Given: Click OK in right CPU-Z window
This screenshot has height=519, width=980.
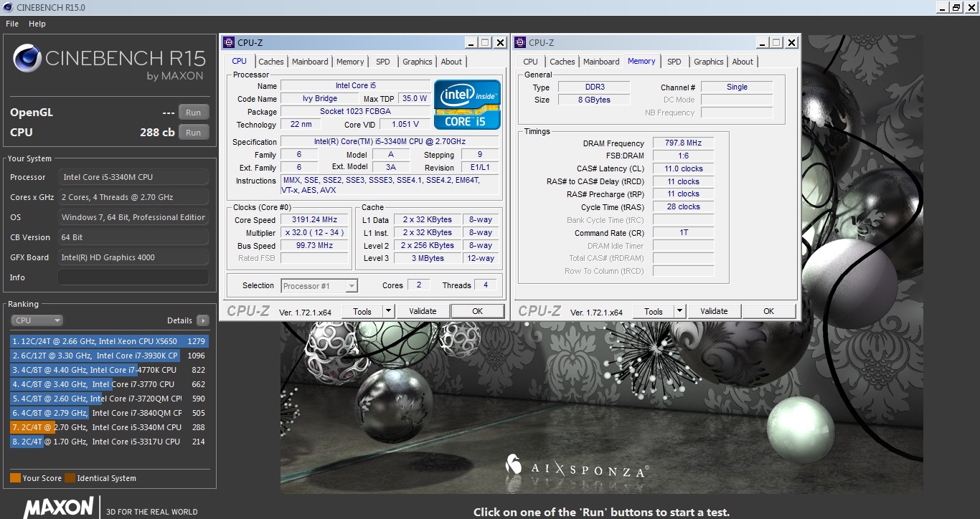Looking at the screenshot, I should click(x=769, y=311).
